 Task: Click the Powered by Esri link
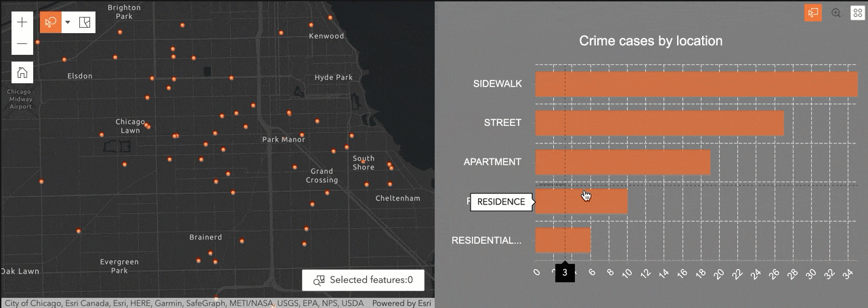coord(402,303)
